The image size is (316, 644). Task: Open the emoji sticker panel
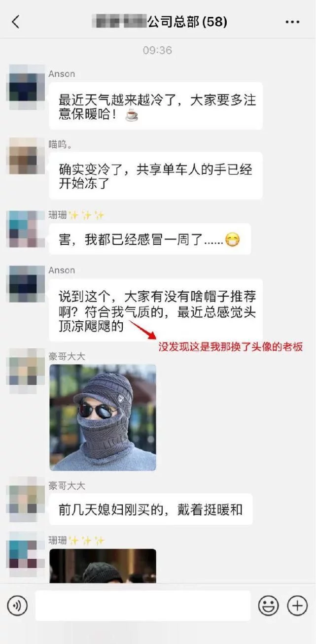pos(269,606)
